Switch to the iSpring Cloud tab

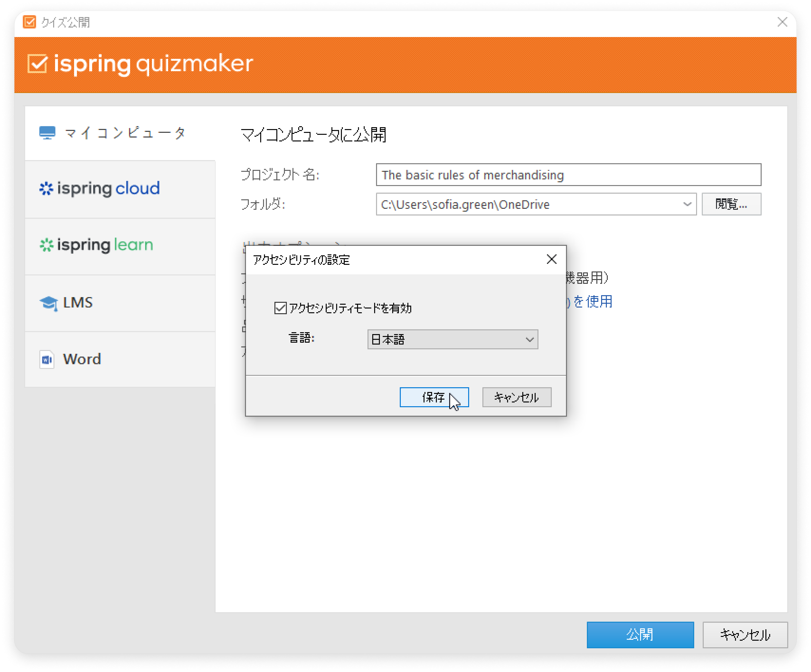tap(120, 189)
